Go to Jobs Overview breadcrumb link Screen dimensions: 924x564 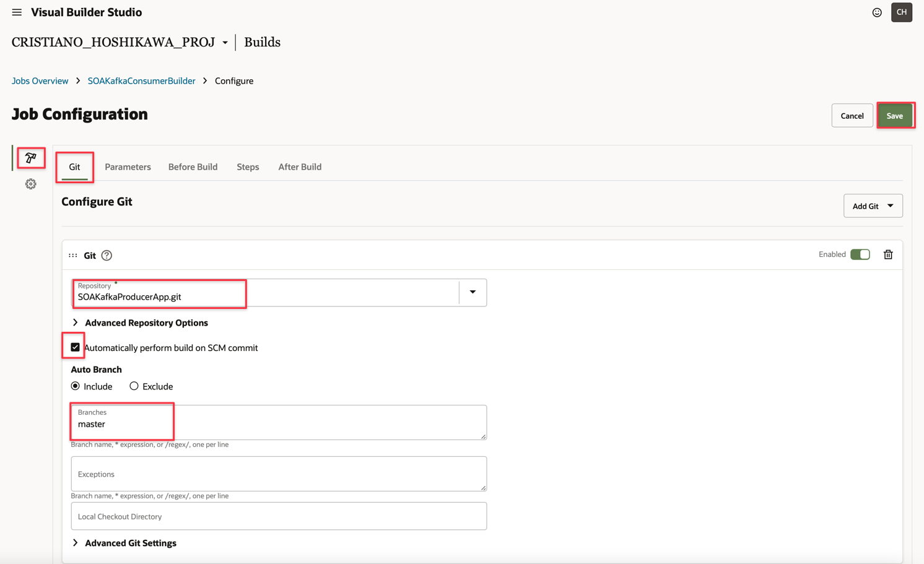click(x=40, y=80)
